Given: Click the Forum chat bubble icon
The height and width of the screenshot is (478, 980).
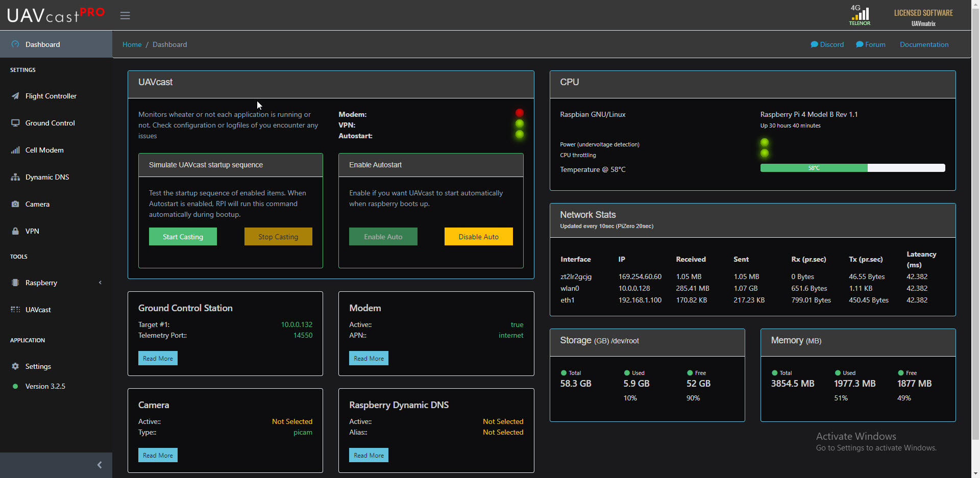Looking at the screenshot, I should pyautogui.click(x=860, y=44).
